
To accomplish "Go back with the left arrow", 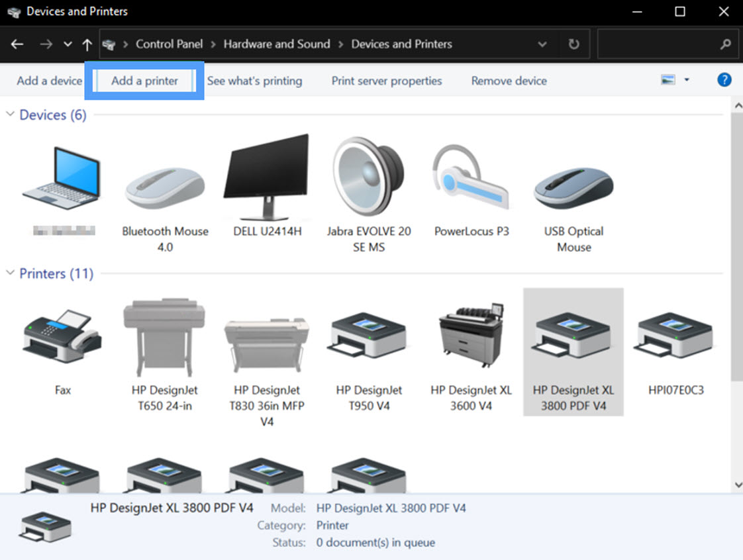I will pyautogui.click(x=17, y=44).
